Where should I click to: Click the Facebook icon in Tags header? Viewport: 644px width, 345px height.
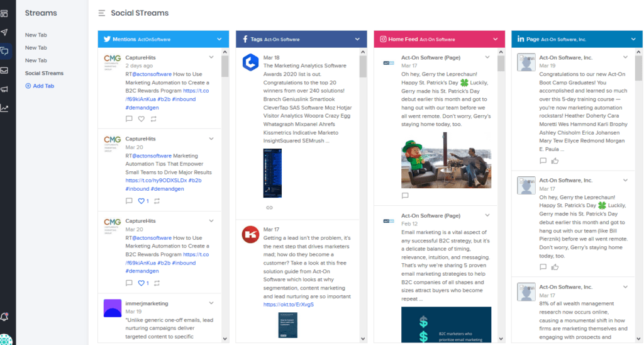[245, 39]
